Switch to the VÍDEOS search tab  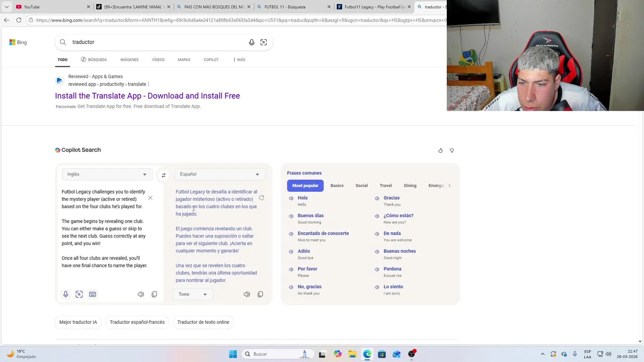[158, 60]
